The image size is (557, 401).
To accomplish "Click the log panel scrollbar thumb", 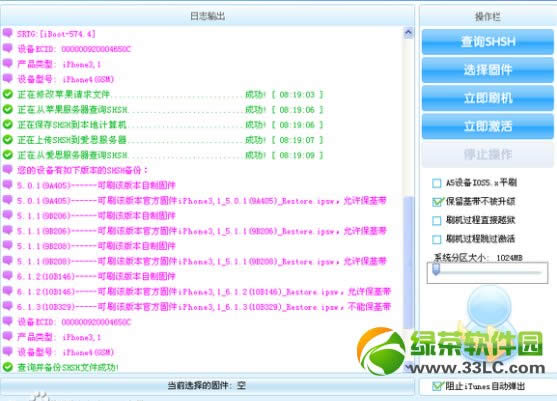I will pyautogui.click(x=409, y=263).
